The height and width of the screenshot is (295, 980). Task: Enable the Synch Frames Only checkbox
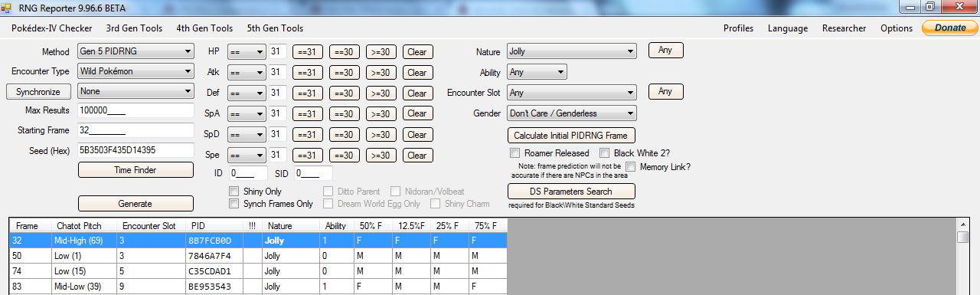click(x=234, y=204)
